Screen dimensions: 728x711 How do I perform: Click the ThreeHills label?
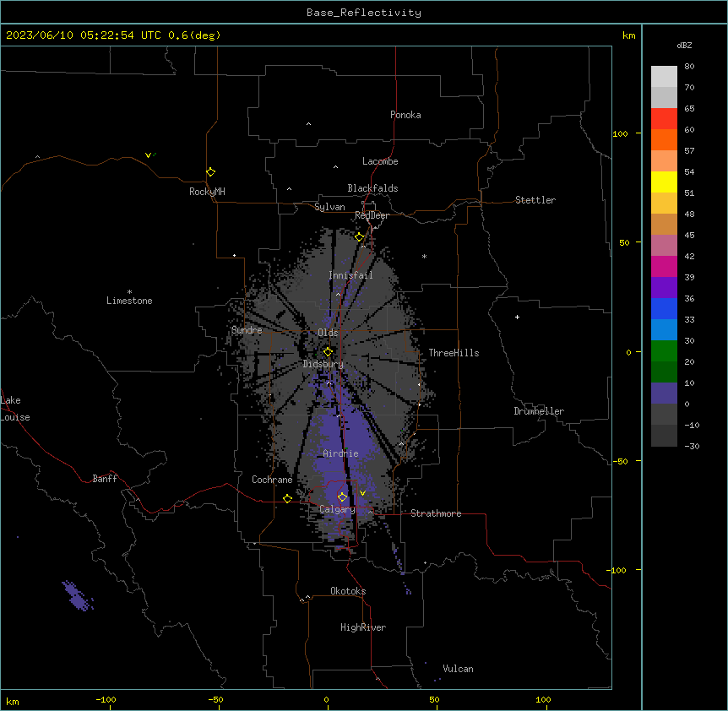tap(454, 353)
